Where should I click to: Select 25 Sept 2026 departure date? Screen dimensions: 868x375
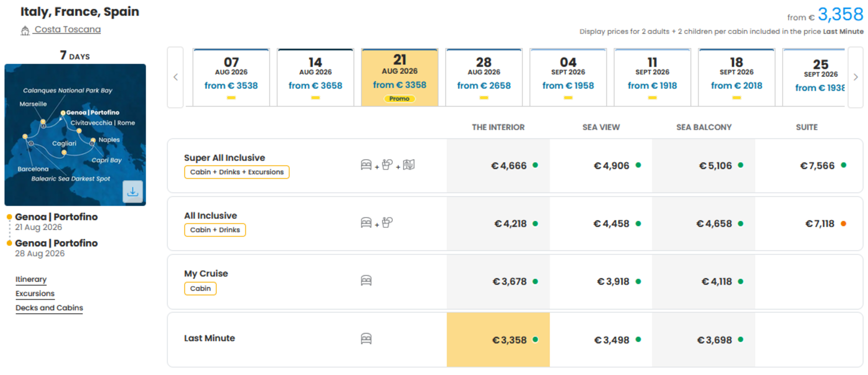click(x=814, y=78)
